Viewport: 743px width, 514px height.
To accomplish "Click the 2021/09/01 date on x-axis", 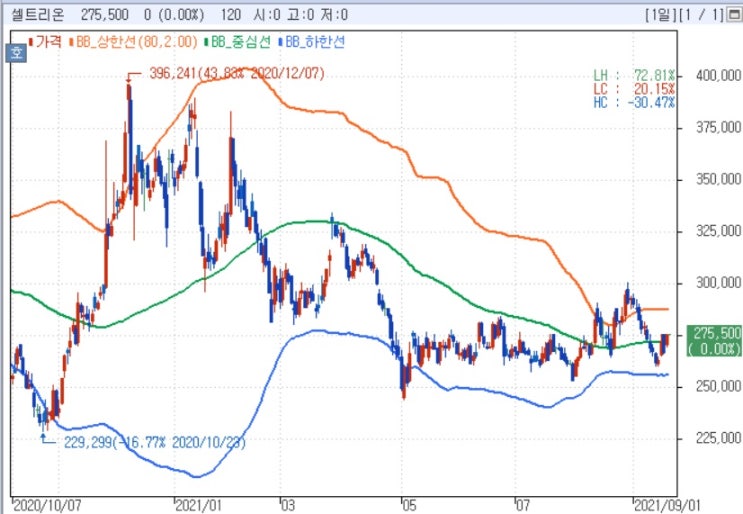I will click(x=667, y=505).
